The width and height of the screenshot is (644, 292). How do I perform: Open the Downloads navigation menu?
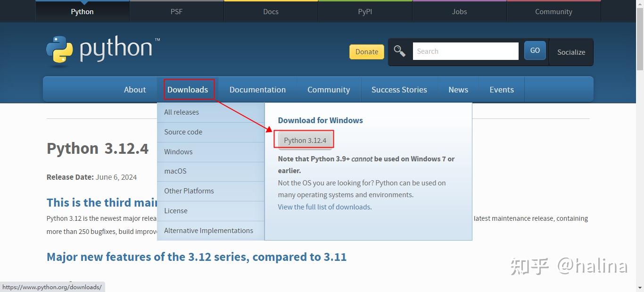pos(188,90)
